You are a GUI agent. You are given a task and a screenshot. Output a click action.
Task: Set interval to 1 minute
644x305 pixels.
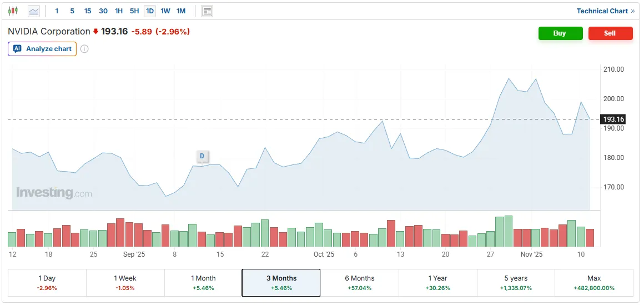click(x=57, y=11)
